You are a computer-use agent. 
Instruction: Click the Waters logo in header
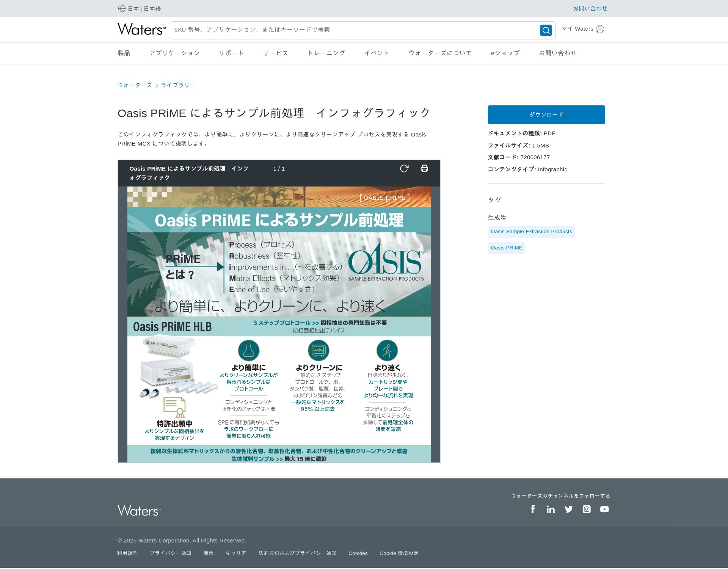141,29
